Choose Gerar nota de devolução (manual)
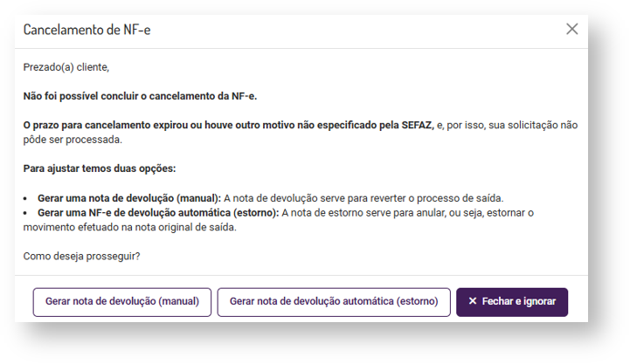Viewport: 630px width, 364px height. [x=122, y=301]
